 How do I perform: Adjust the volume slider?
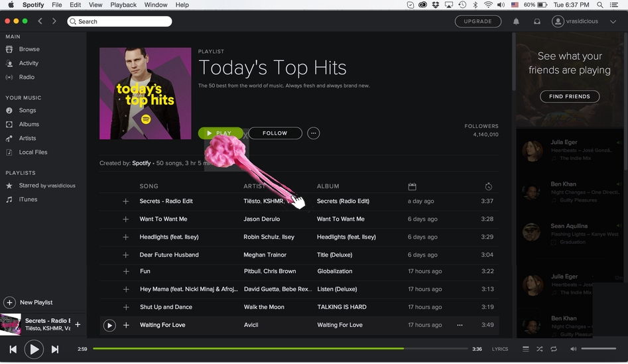click(599, 349)
